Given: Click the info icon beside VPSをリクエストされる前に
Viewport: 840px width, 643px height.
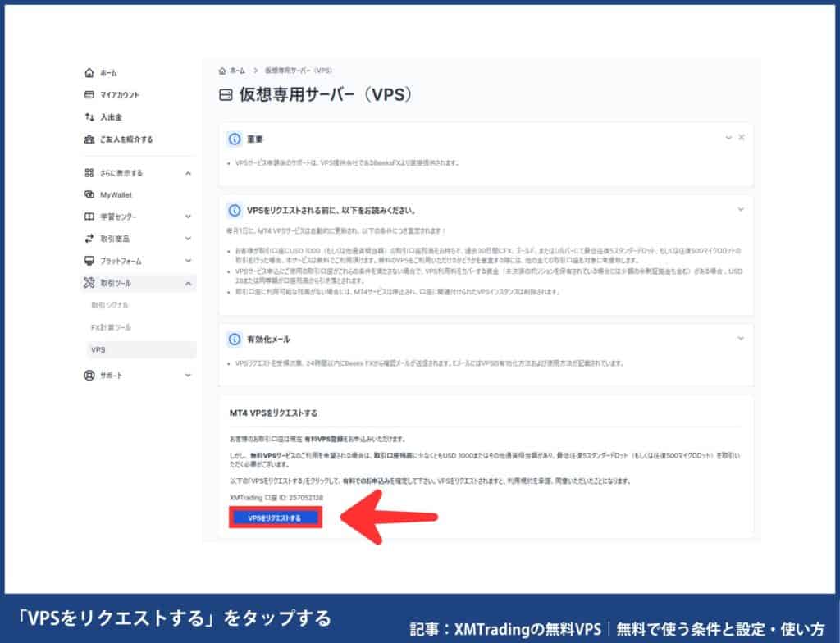Looking at the screenshot, I should (235, 211).
